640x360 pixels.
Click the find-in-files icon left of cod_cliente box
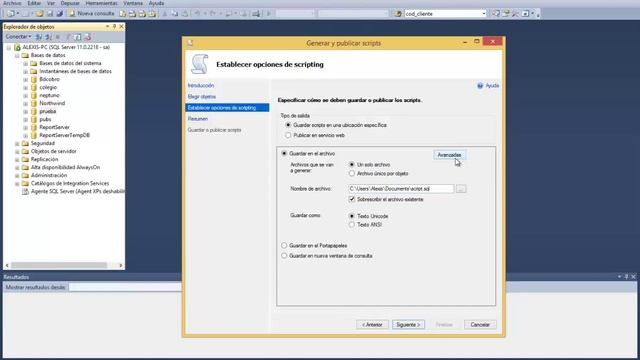pos(398,13)
